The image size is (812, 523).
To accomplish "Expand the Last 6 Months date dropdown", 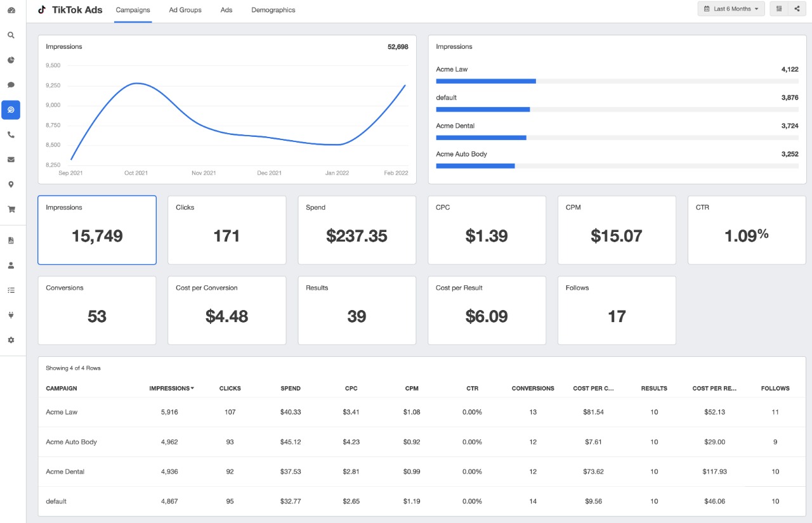I will (731, 9).
